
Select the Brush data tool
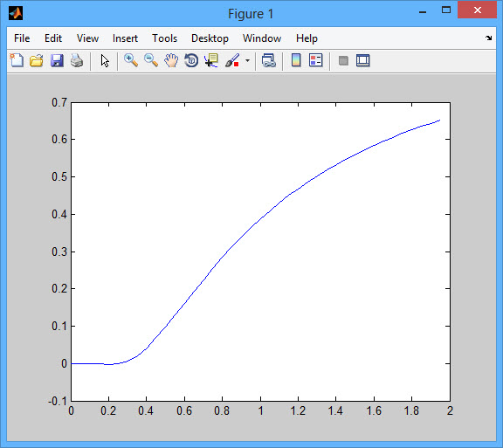coord(232,60)
